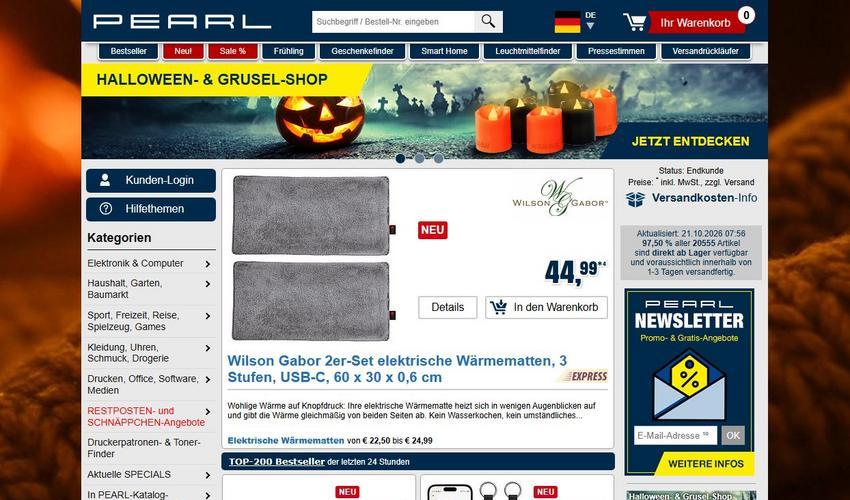Click the Kunden-Login button
Viewport: 850px width, 500px height.
151,181
